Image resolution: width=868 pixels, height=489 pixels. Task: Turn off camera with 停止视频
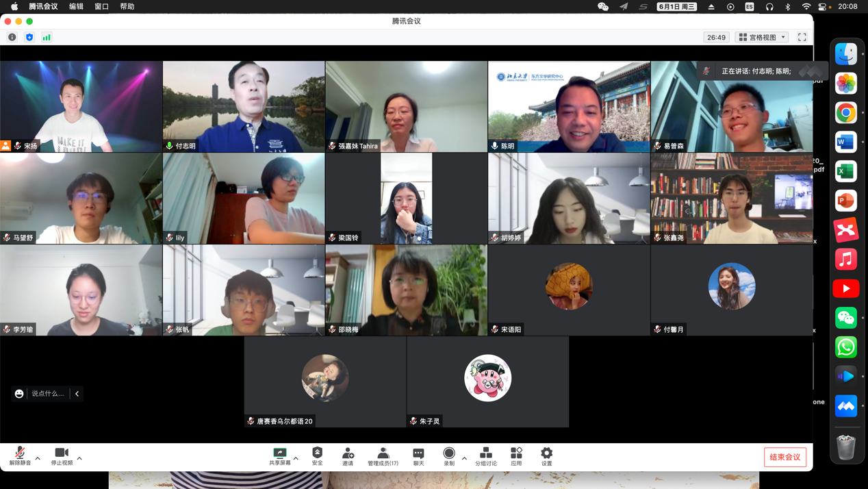(x=62, y=456)
